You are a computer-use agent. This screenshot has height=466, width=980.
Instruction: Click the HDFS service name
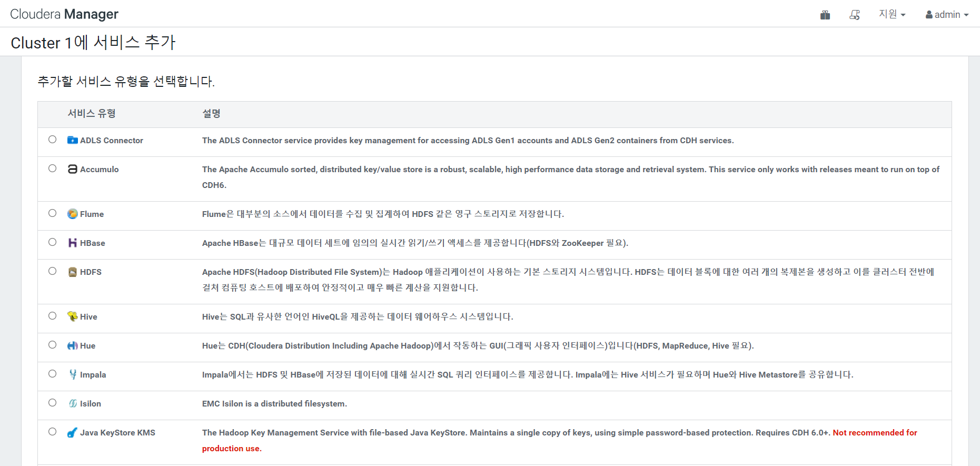click(x=91, y=272)
